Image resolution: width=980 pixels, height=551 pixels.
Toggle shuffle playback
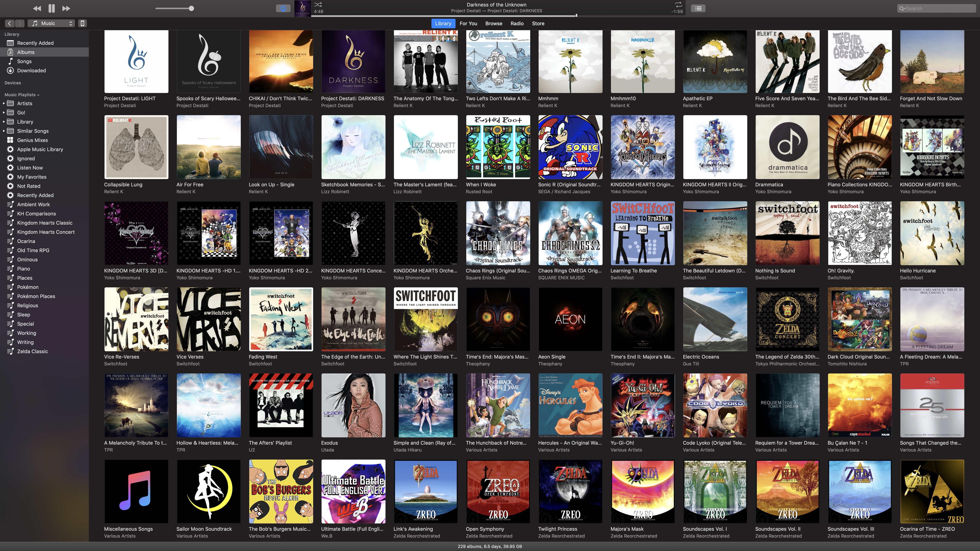(x=318, y=5)
